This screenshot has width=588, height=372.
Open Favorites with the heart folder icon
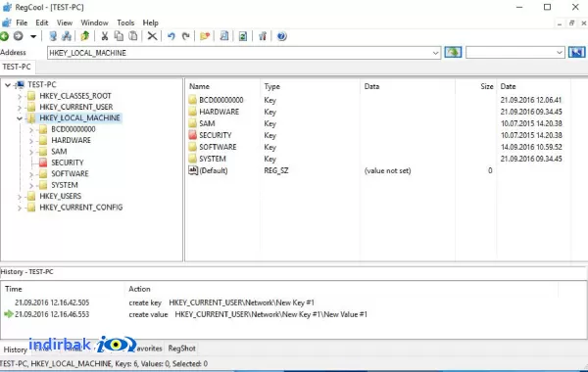[205, 36]
